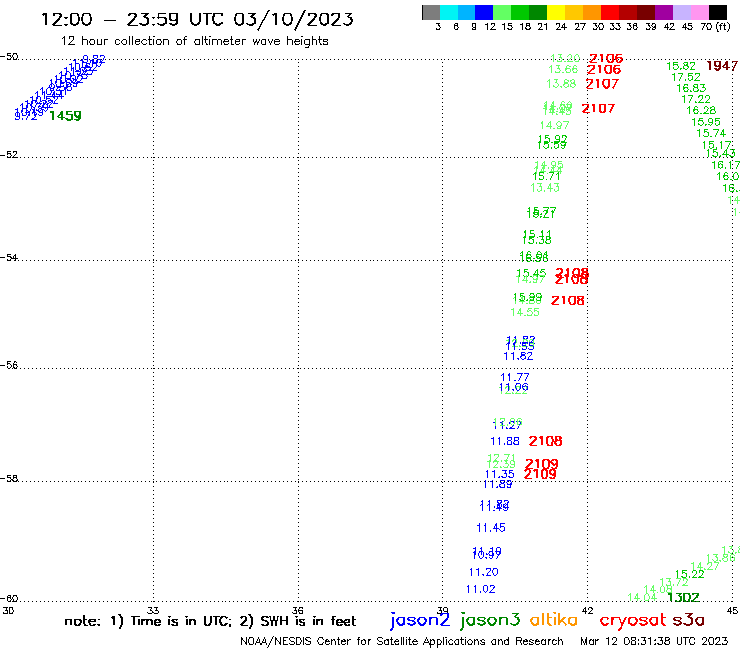Click the gray 3 ft legend swatch
Image resolution: width=740 pixels, height=650 pixels.
[x=431, y=12]
